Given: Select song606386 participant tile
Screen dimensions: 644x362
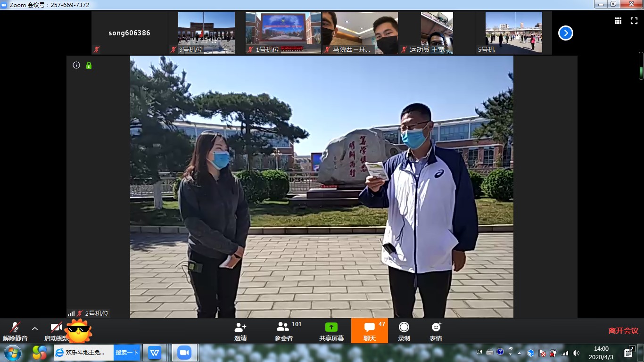Looking at the screenshot, I should pyautogui.click(x=130, y=33).
